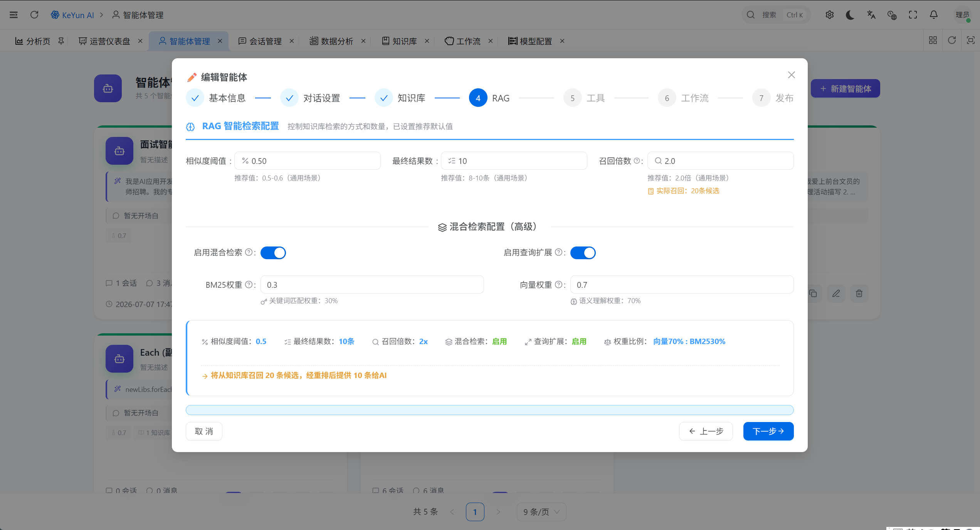
Task: Go to step 知识库 in wizard
Action: [400, 98]
